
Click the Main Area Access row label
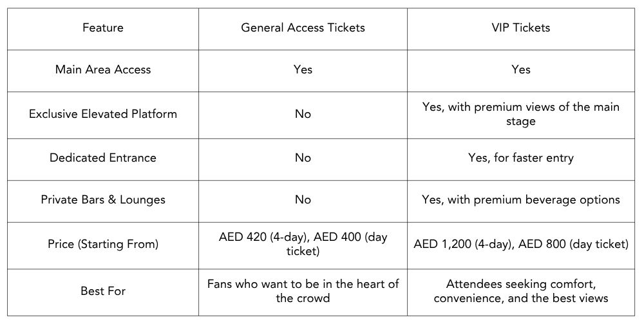point(103,70)
